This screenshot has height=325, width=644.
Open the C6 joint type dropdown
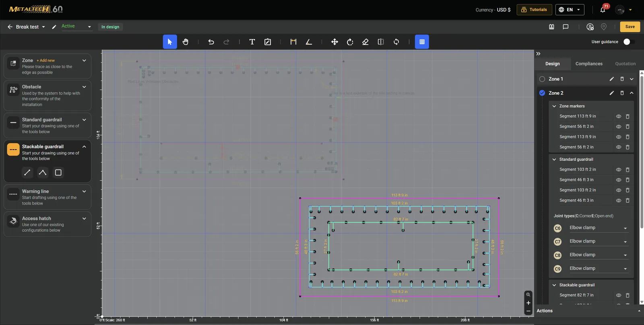[x=598, y=228]
